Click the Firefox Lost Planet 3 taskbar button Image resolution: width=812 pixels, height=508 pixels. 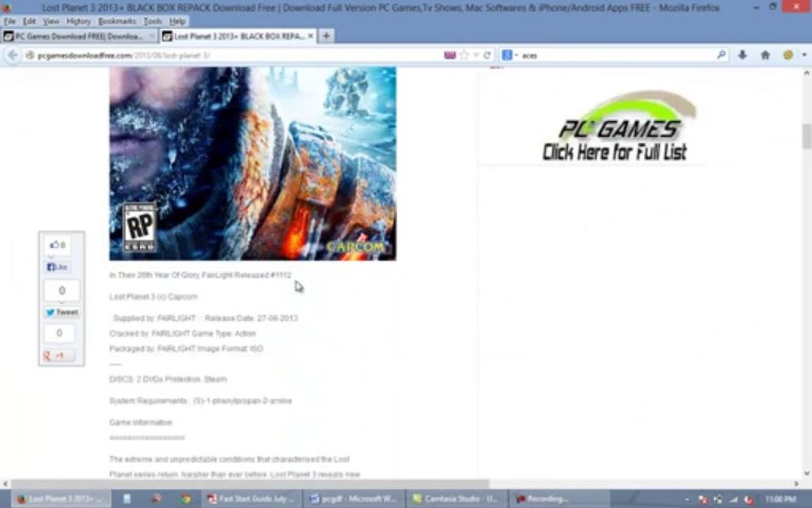coord(61,499)
